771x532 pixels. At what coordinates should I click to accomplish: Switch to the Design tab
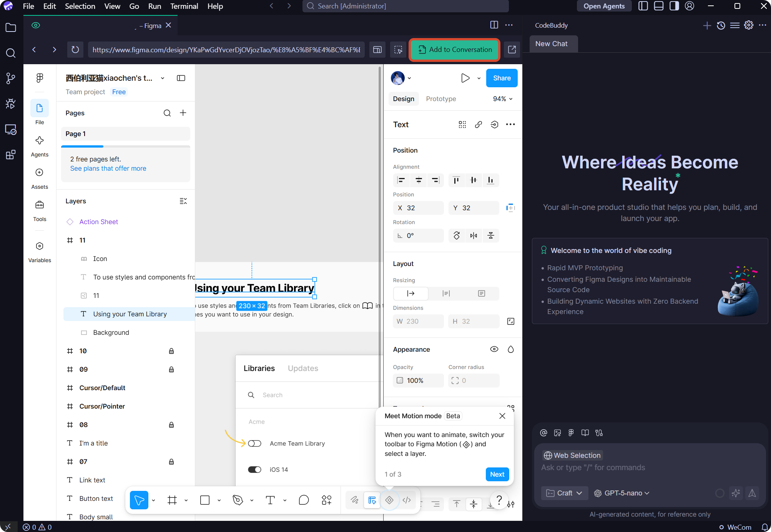(x=404, y=99)
